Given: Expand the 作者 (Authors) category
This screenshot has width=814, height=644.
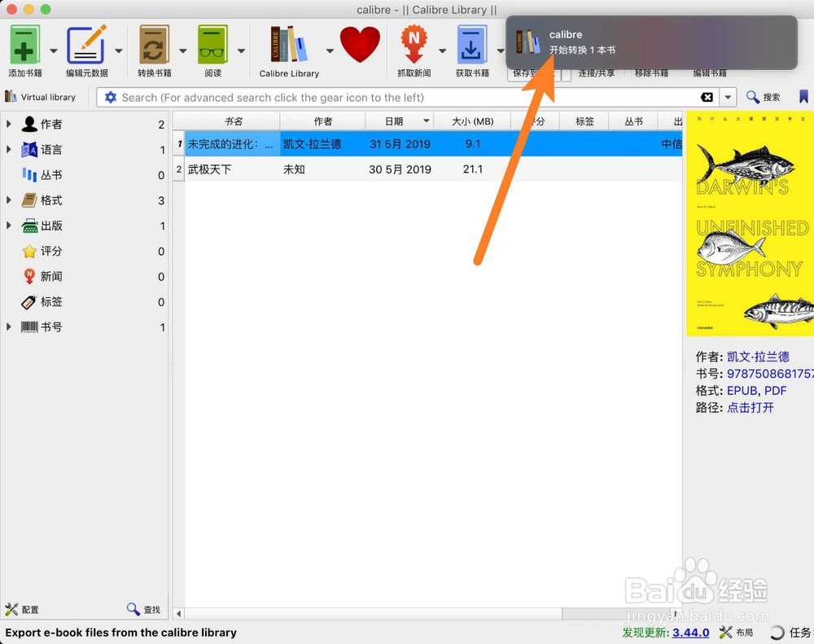Looking at the screenshot, I should pos(9,124).
